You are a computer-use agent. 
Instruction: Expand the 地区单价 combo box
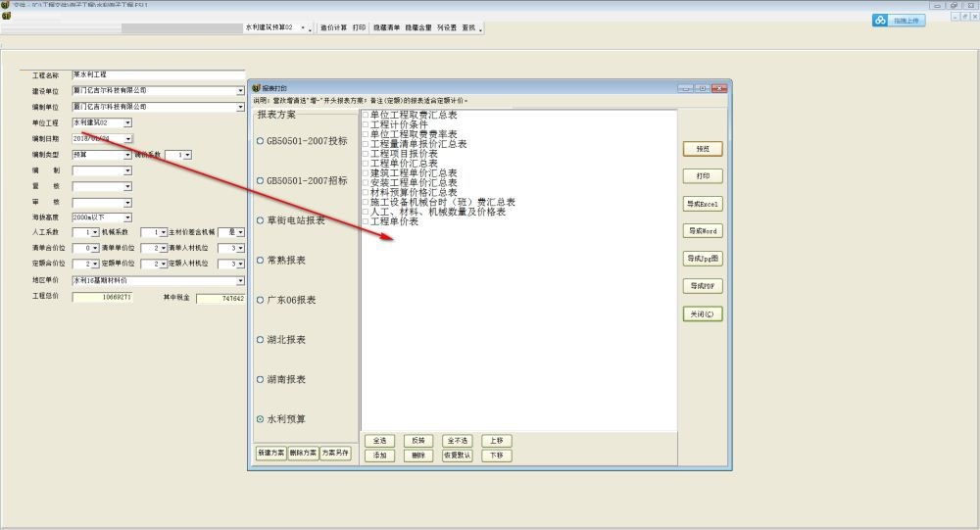point(240,280)
